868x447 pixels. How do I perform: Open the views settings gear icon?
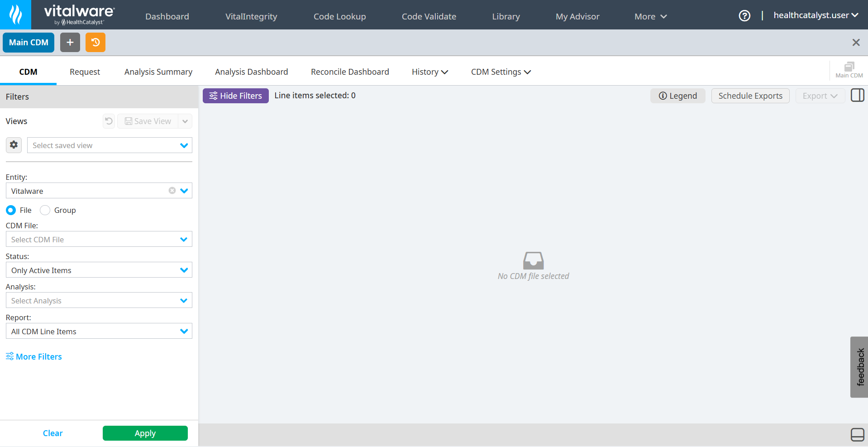click(x=14, y=145)
